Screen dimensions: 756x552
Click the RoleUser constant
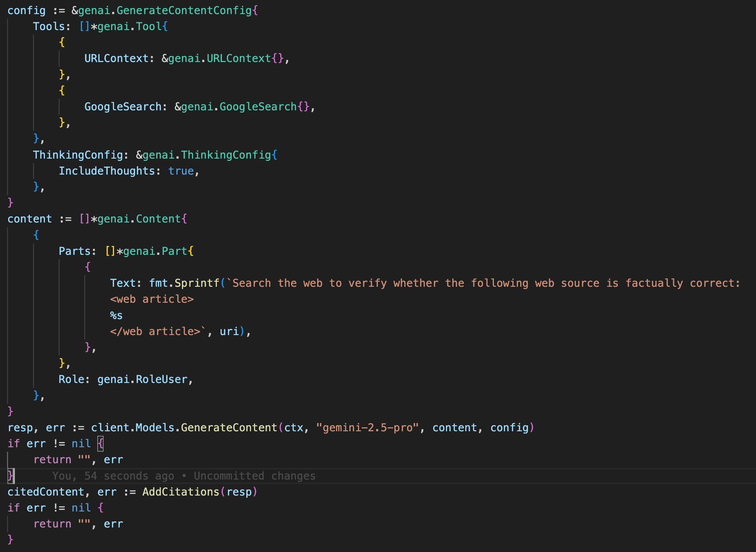162,379
